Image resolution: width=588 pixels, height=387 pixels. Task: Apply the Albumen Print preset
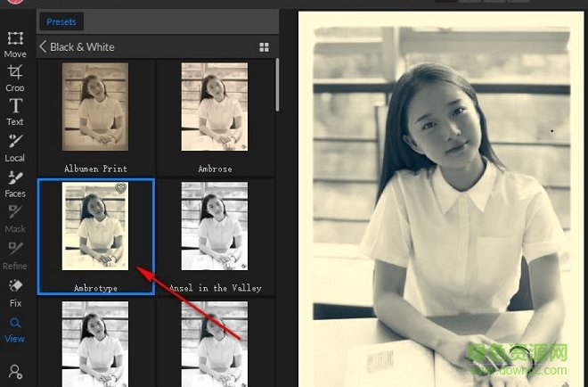point(95,107)
